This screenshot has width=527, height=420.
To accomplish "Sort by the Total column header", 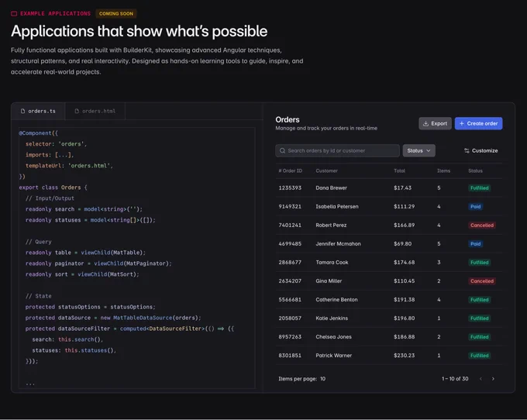I will pos(399,170).
